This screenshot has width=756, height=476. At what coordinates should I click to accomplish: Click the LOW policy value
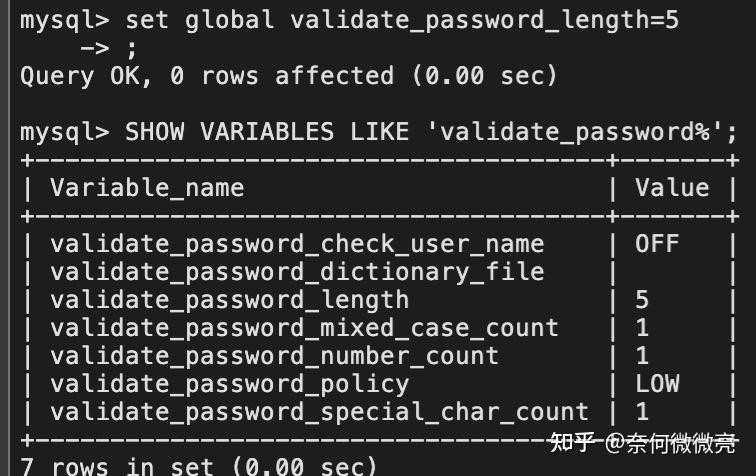pos(657,384)
